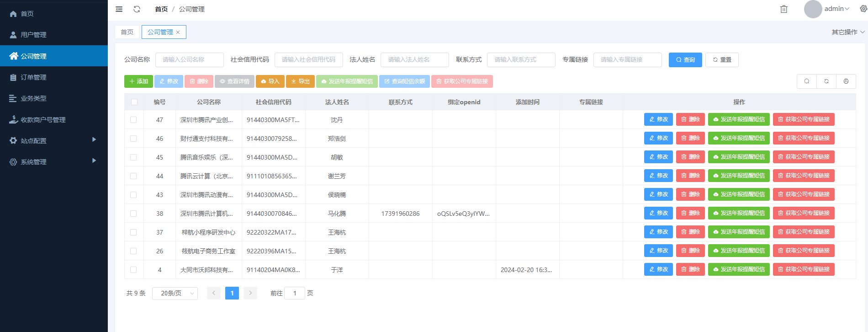Click the 查询短信余额 button
The image size is (868, 332).
(404, 81)
